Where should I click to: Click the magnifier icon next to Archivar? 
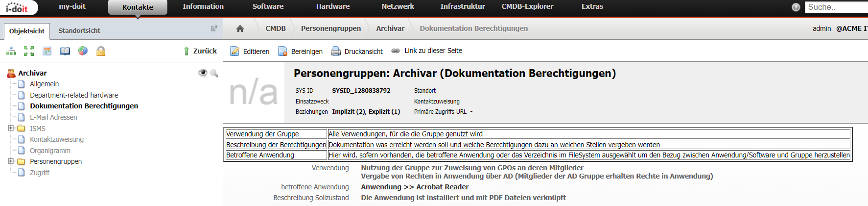click(x=214, y=73)
